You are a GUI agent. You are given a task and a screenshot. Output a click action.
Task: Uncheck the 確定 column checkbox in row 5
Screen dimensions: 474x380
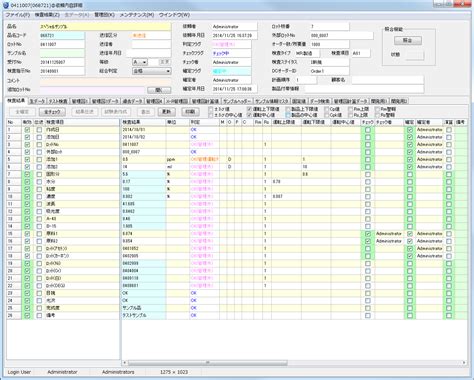point(410,159)
